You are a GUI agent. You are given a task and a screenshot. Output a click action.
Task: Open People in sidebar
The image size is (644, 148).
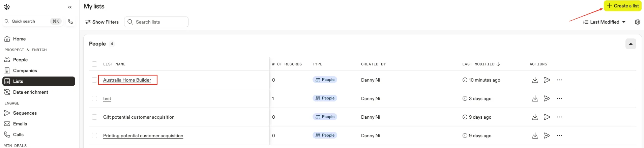click(x=39, y=60)
